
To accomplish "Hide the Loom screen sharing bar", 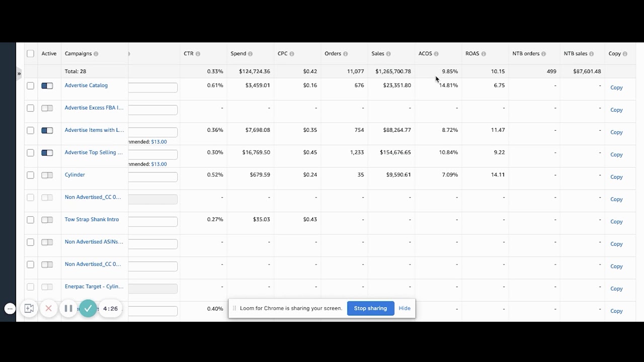I will (405, 308).
